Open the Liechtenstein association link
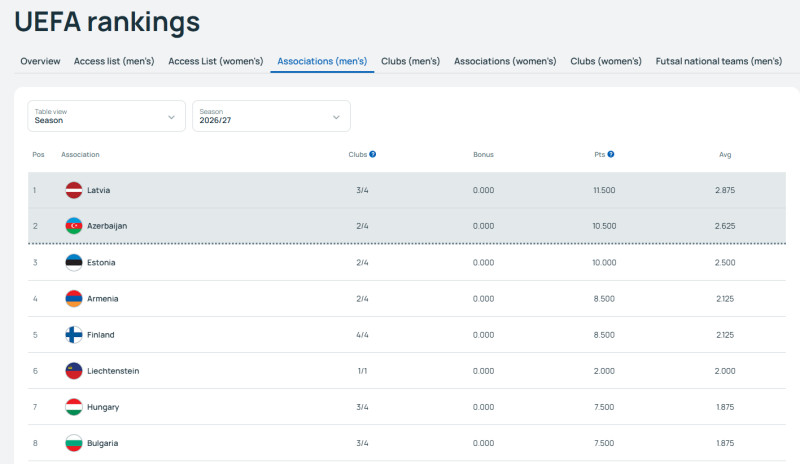Viewport: 800px width, 464px height. 113,371
